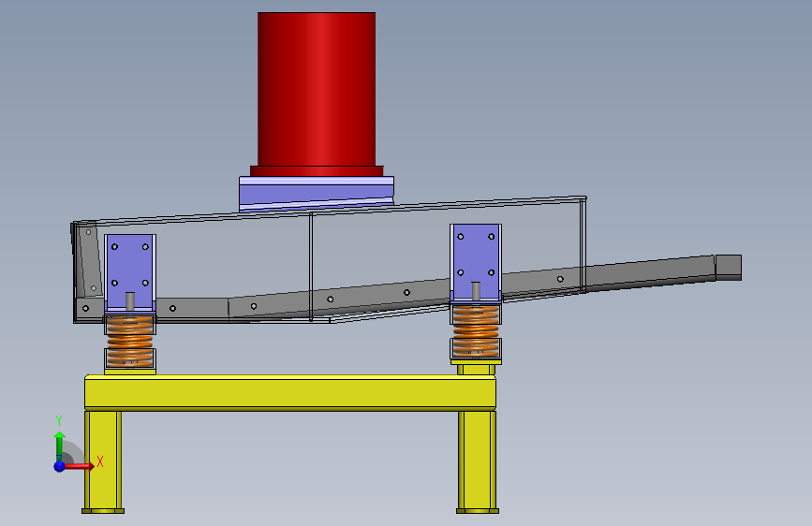
Task: Pick the right yellow support leg
Action: [x=478, y=460]
